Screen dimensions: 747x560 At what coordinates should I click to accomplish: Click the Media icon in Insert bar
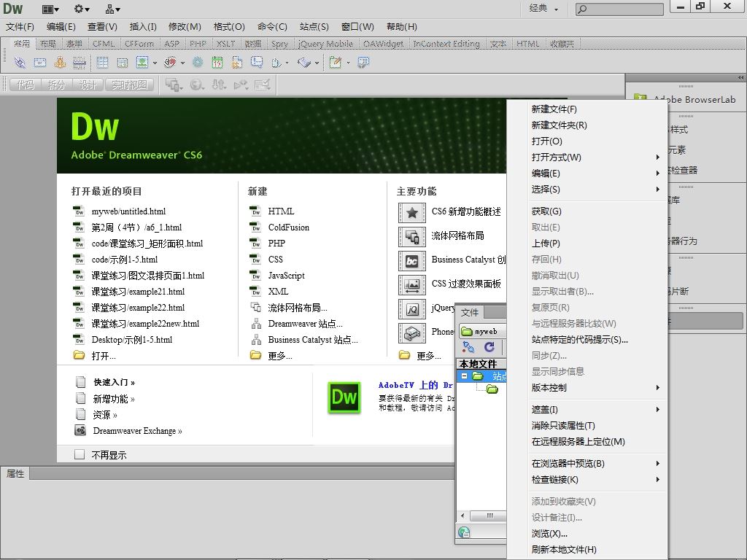tap(170, 62)
